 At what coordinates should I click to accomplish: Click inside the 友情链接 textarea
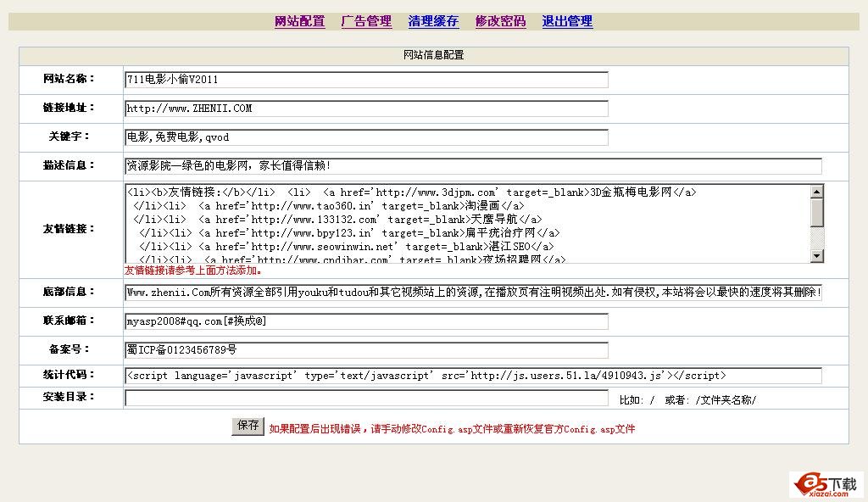point(466,224)
